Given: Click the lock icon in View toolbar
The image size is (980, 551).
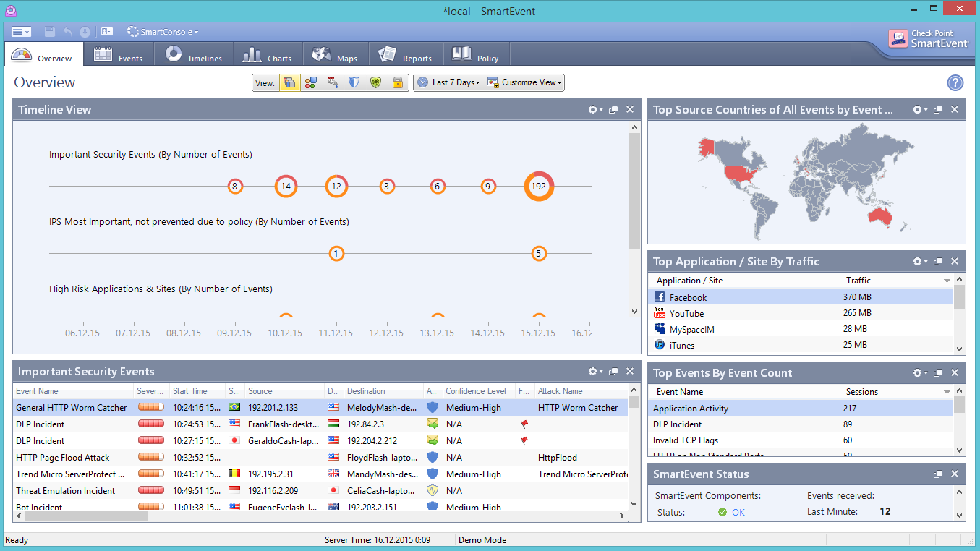Looking at the screenshot, I should tap(397, 83).
